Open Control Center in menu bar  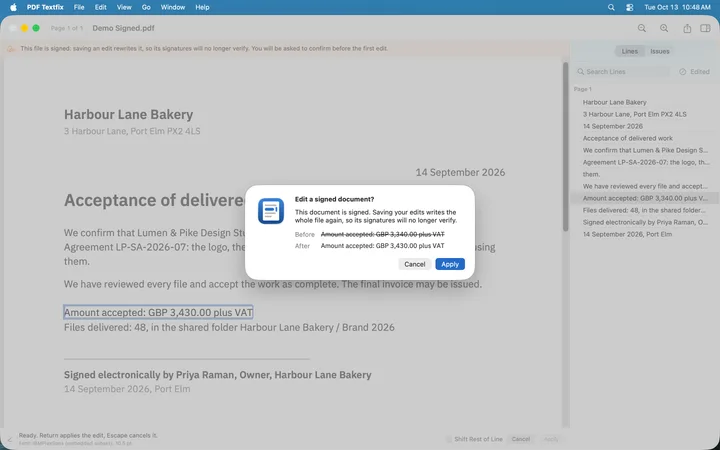(x=630, y=7)
